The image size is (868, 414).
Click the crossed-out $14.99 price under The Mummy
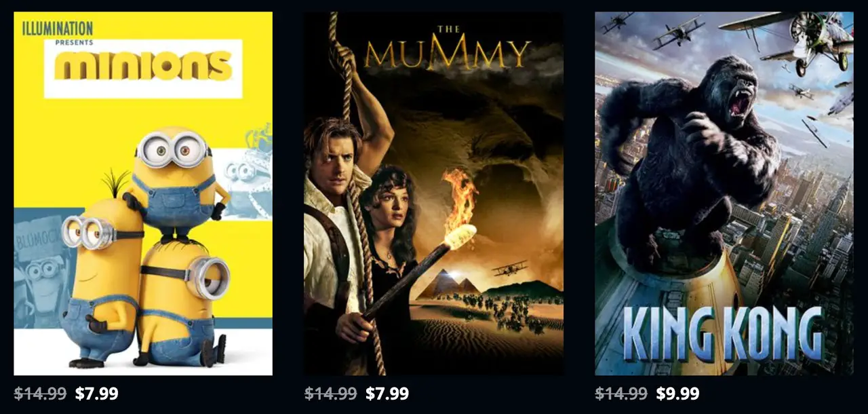tap(331, 394)
